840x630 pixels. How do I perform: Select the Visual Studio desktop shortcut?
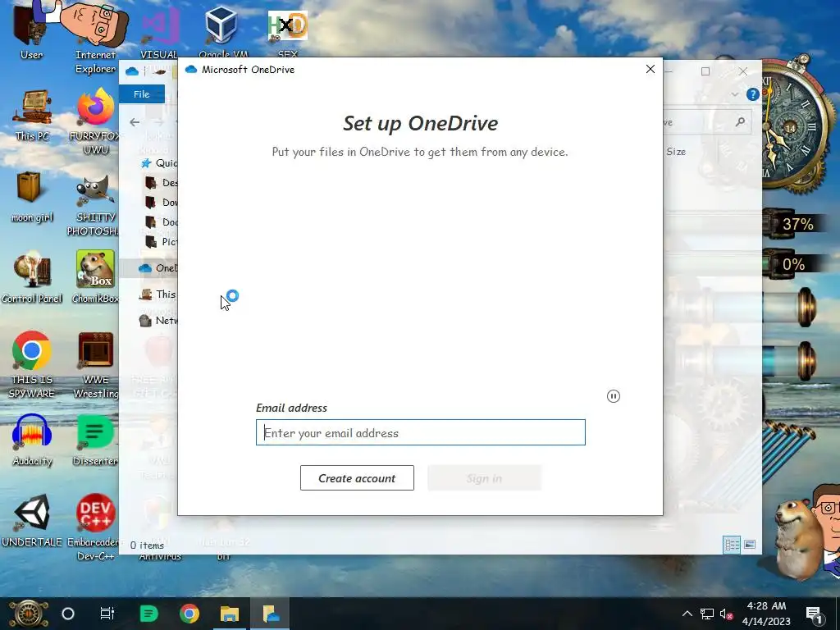[159, 33]
